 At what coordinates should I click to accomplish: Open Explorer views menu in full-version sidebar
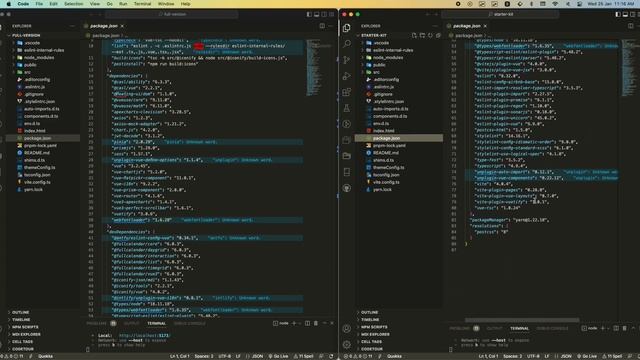72,26
